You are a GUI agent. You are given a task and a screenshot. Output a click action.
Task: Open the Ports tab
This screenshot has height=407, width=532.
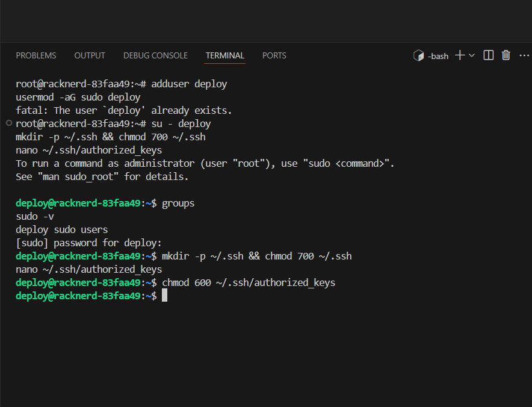(x=274, y=55)
